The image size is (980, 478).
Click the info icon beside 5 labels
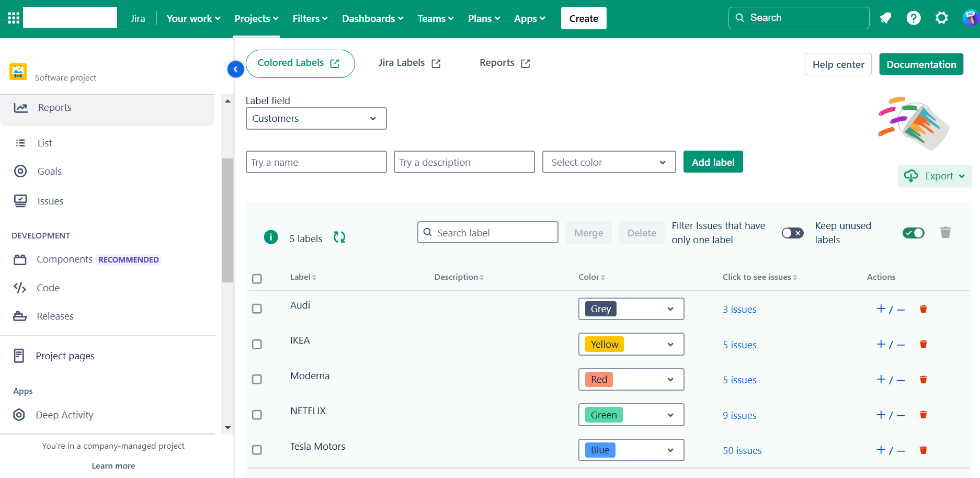point(271,237)
